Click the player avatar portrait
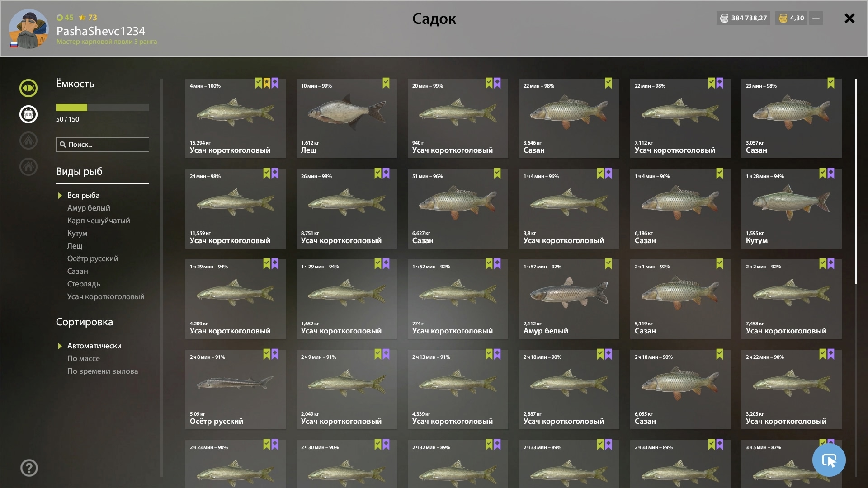 (x=28, y=28)
